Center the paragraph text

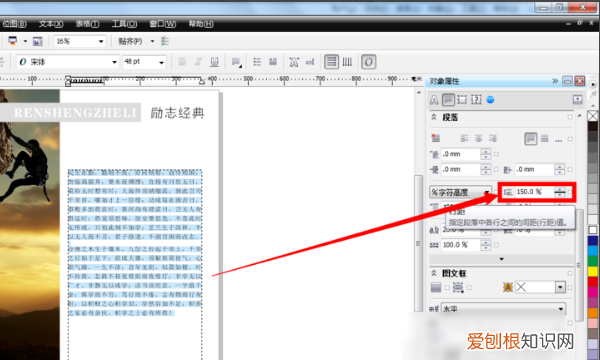[x=478, y=138]
